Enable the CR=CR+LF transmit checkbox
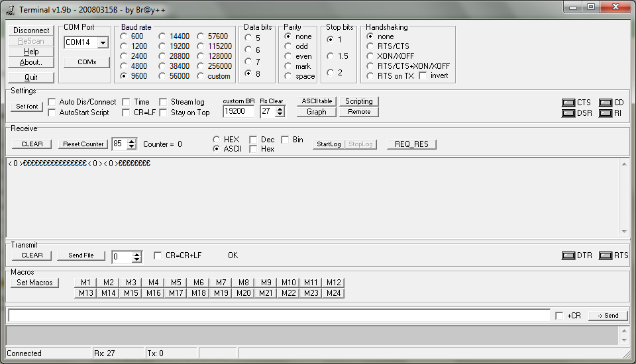This screenshot has width=636, height=364. point(158,255)
